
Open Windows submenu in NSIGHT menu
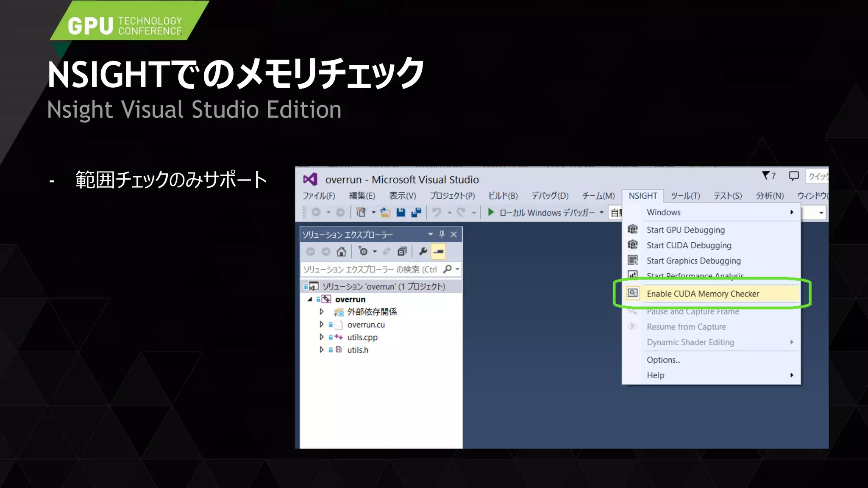tap(712, 212)
